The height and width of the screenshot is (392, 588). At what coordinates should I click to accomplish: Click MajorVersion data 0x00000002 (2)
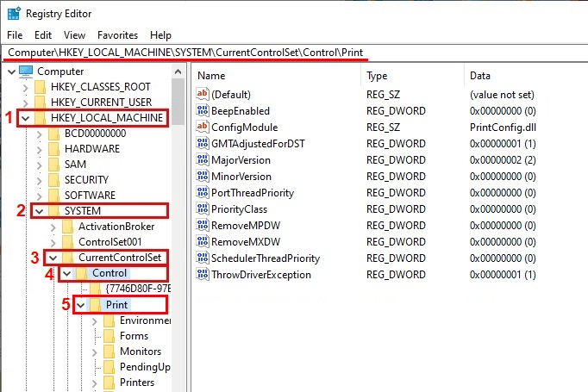click(x=503, y=160)
